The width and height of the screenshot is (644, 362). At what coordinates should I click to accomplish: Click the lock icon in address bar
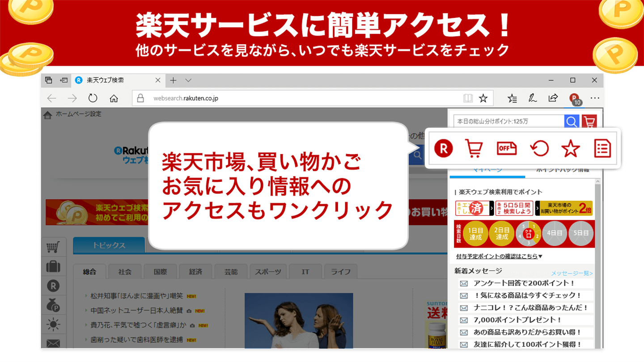point(140,98)
